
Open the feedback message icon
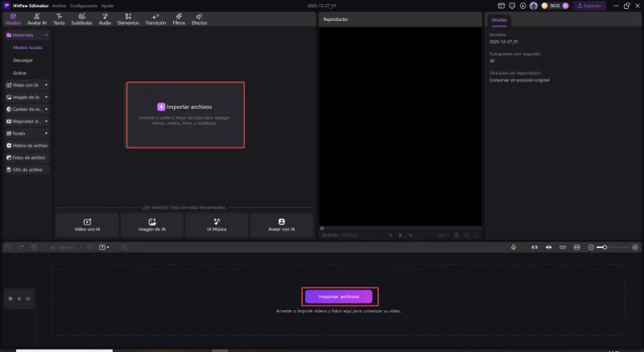(512, 6)
